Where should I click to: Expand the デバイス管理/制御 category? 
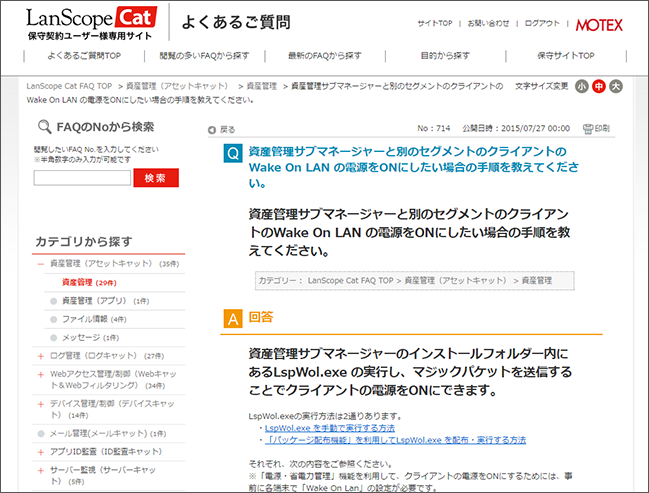41,404
